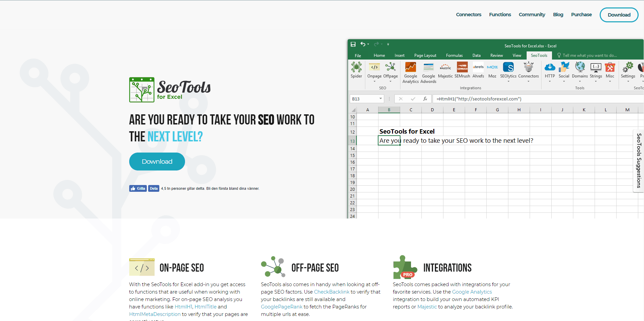Viewport: 644px width, 321px height.
Task: Click the Strings tools icon
Action: [596, 67]
